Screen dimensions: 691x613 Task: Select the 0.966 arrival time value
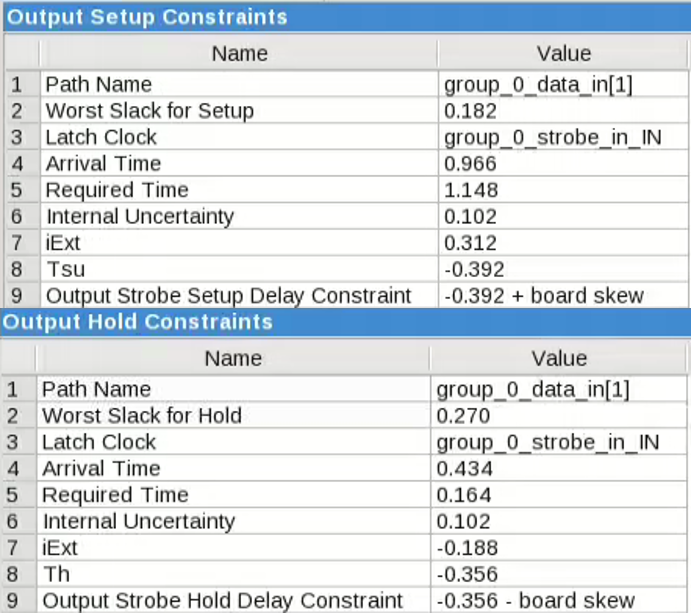click(469, 164)
